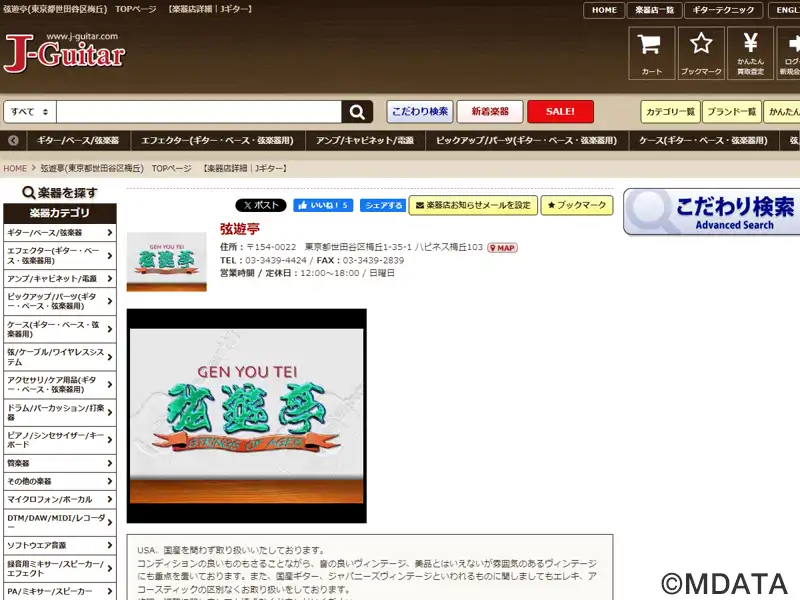The image size is (800, 600).
Task: Expand その他の楽器 sidebar category
Action: (60, 481)
